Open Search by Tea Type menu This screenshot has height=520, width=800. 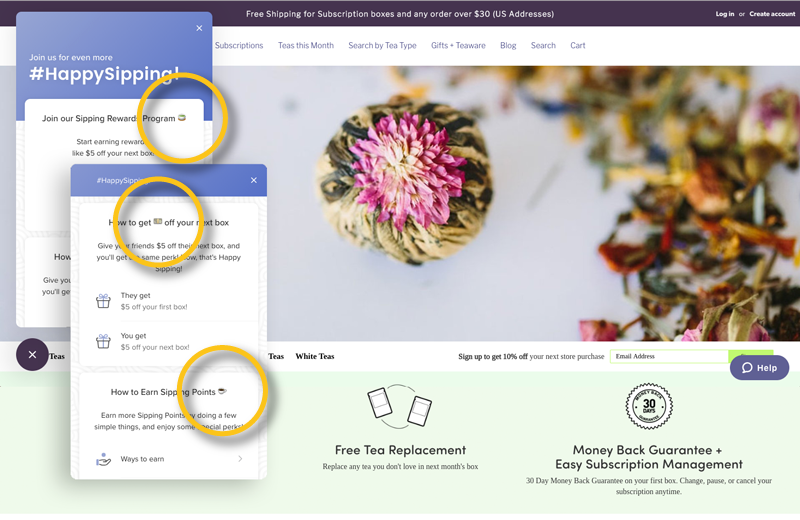tap(382, 45)
